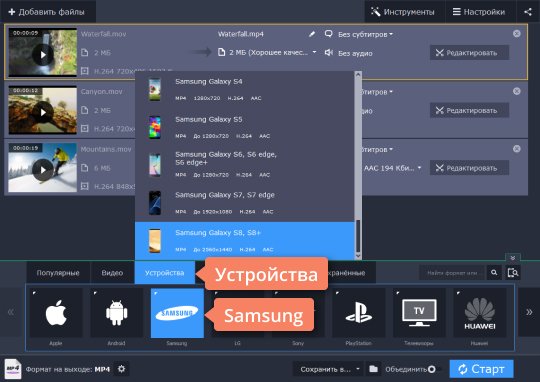Switch to the Устройства tab
Screen dimensions: 540x382
click(x=165, y=273)
